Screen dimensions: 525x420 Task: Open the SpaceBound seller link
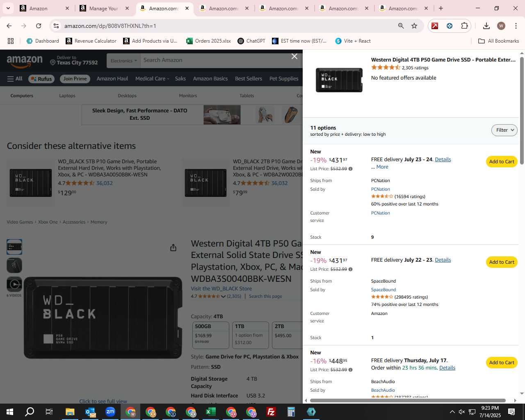click(383, 290)
